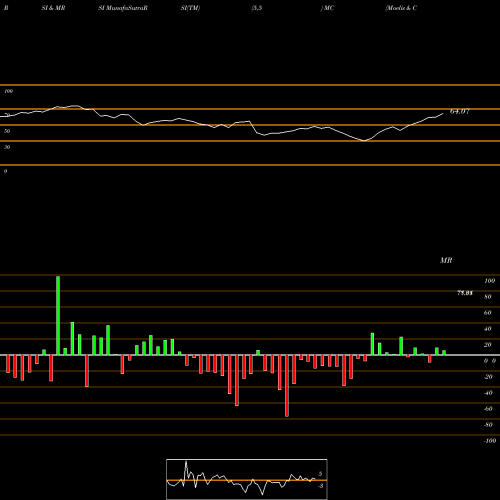Click the 'SI(TM)' header label

tap(190, 8)
